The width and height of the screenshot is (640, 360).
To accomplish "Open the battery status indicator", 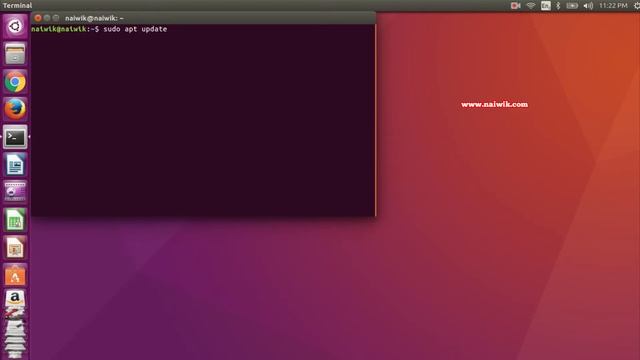I will click(x=572, y=6).
